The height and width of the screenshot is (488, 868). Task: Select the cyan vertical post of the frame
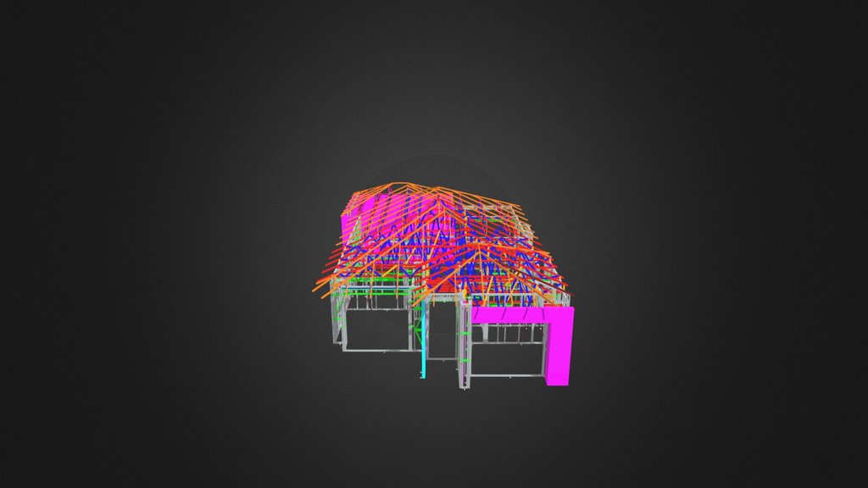point(423,341)
